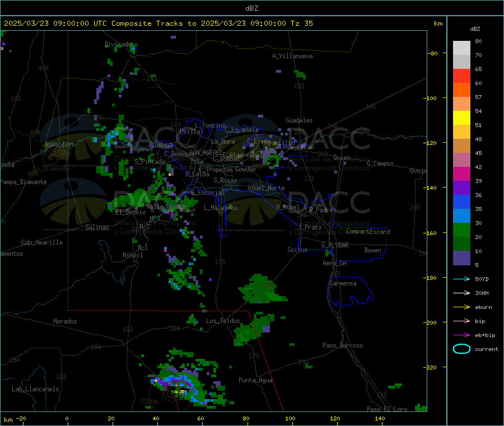Click the 2200m elevation label near bottom
The image size is (504, 426).
pyautogui.click(x=149, y=401)
